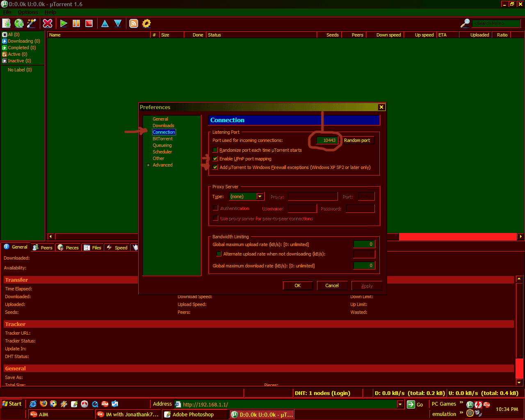Click the red X Remove torrent icon
The image size is (525, 420).
click(48, 23)
